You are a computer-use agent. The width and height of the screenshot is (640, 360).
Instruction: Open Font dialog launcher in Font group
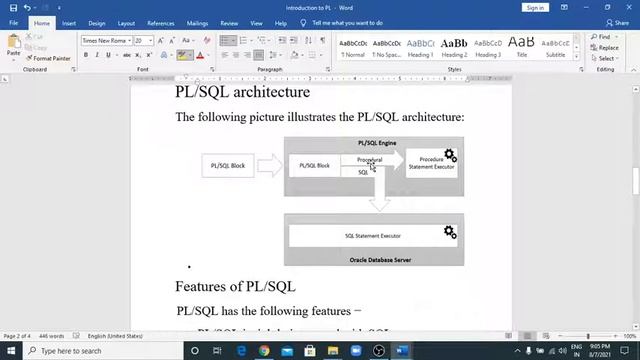tap(212, 69)
